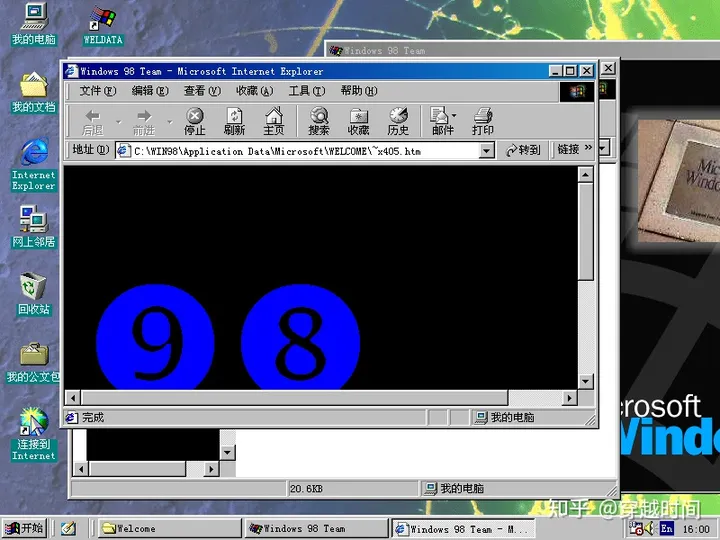The width and height of the screenshot is (720, 540).
Task: Click the 转到 Go button
Action: (523, 150)
